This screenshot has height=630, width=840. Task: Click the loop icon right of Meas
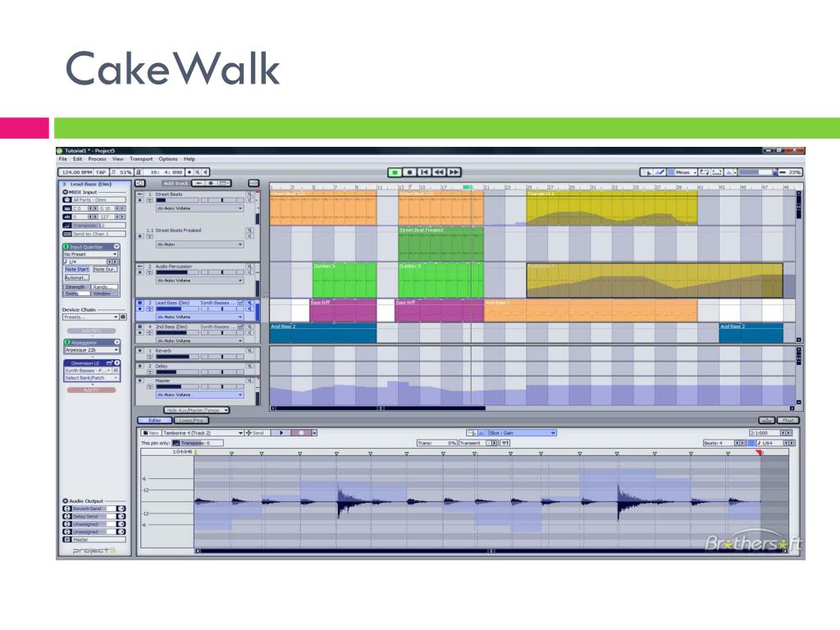[704, 172]
